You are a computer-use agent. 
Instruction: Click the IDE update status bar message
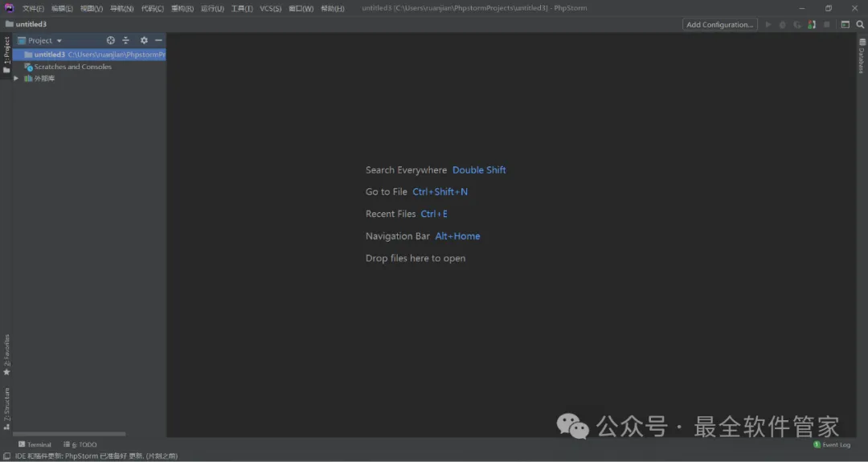tap(96, 456)
